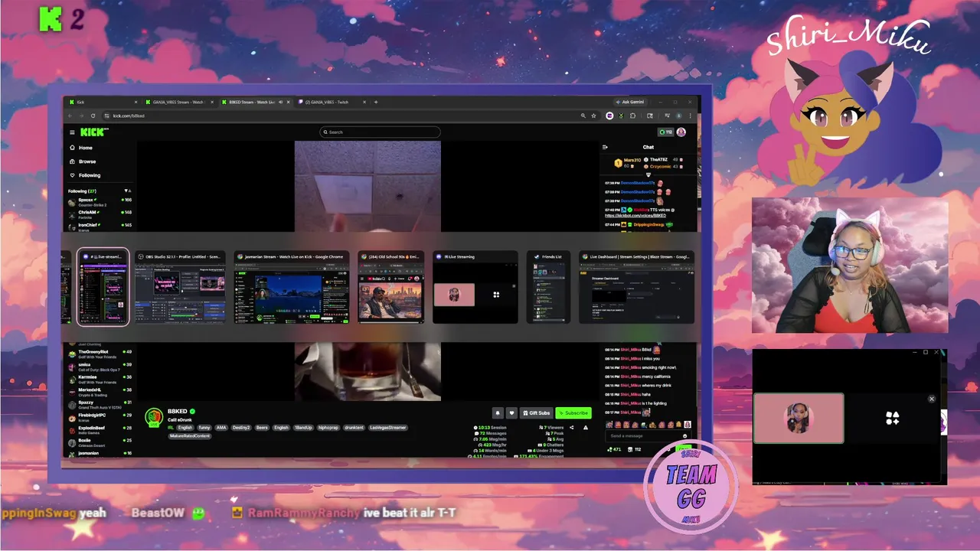
Task: Open the Kick hamburger menu
Action: (72, 132)
